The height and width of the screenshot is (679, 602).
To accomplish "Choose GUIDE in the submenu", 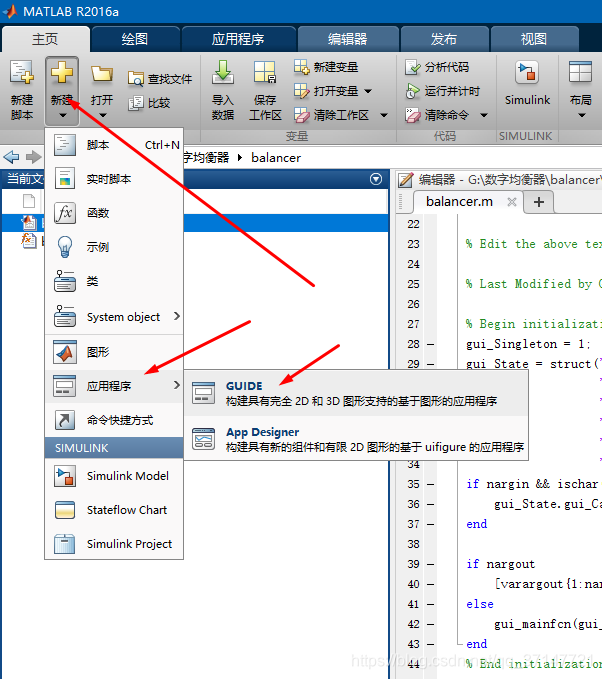I will point(356,393).
